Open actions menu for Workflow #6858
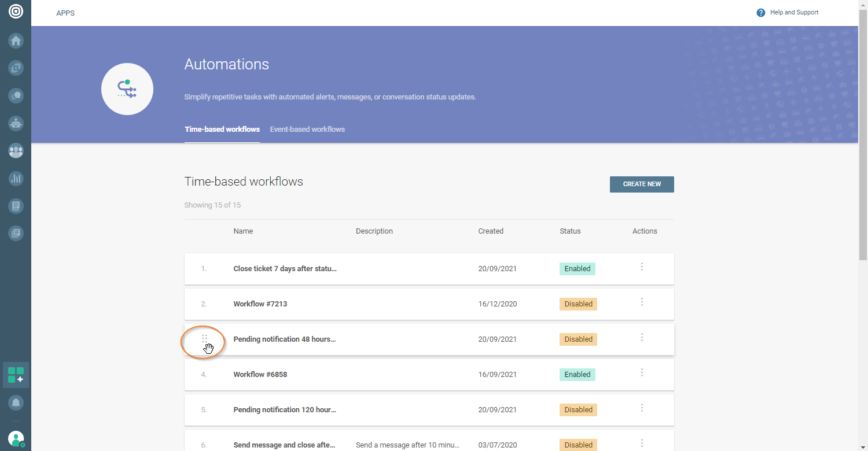Viewport: 868px width, 451px height. coord(642,373)
